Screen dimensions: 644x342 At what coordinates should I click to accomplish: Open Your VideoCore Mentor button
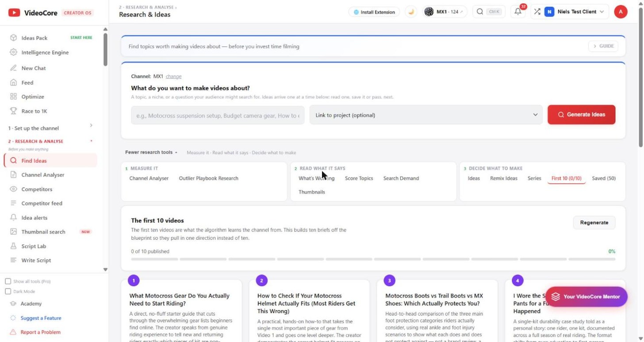[x=586, y=296]
